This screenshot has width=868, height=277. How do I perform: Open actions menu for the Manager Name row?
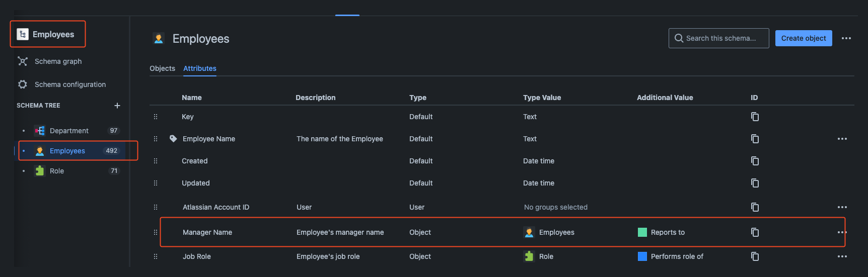point(842,232)
